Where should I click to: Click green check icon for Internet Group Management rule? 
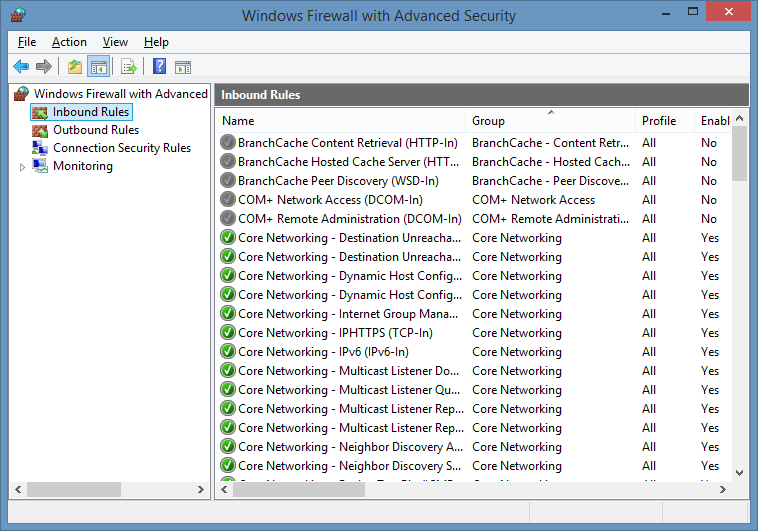click(228, 313)
